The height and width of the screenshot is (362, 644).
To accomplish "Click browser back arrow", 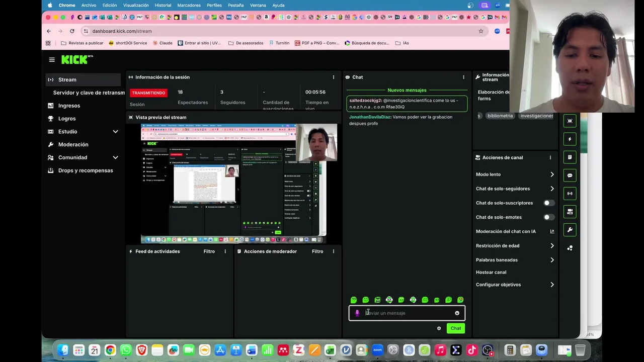I will click(49, 31).
